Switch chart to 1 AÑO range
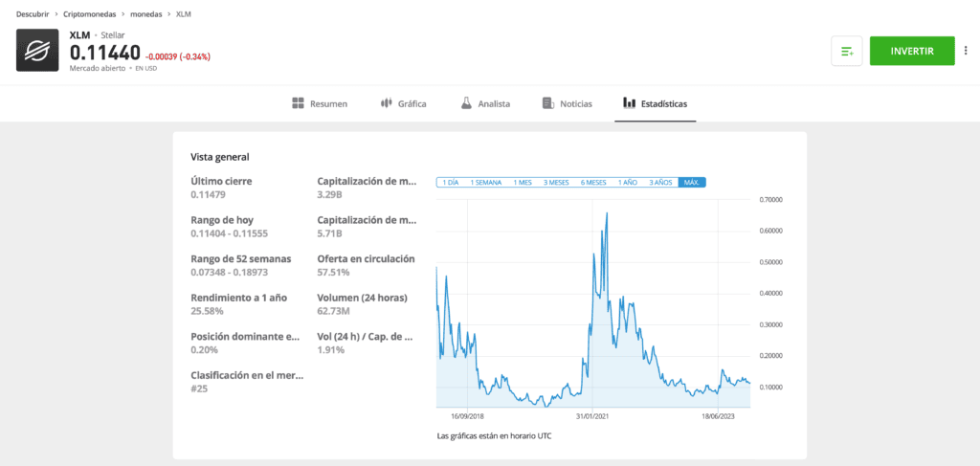The image size is (980, 466). pyautogui.click(x=628, y=183)
